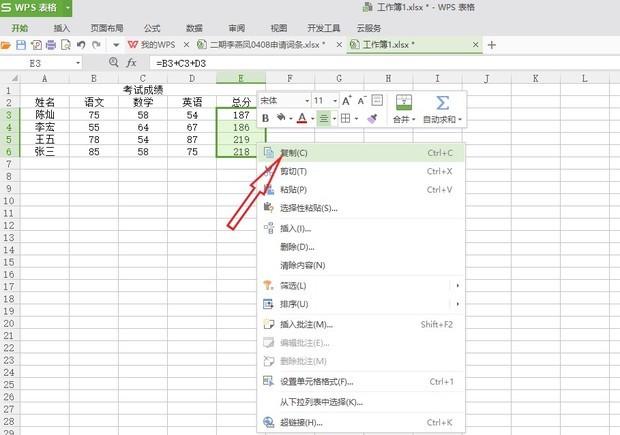Choose 超链接(H)... from context menu
The width and height of the screenshot is (620, 435).
361,423
